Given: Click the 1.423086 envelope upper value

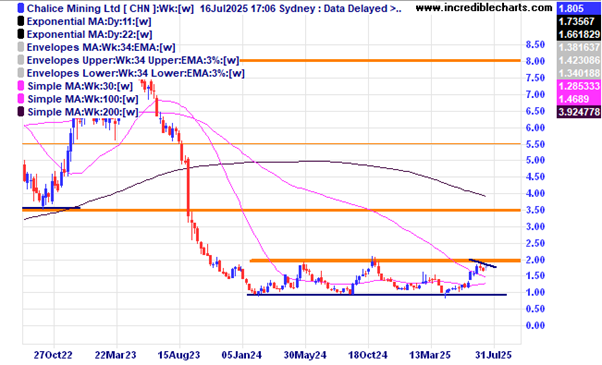Looking at the screenshot, I should 578,60.
